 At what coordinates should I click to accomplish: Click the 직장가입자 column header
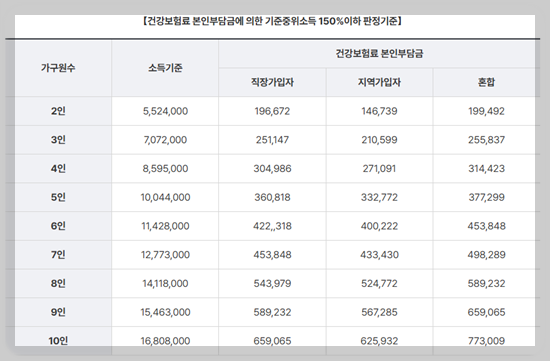[x=272, y=82]
